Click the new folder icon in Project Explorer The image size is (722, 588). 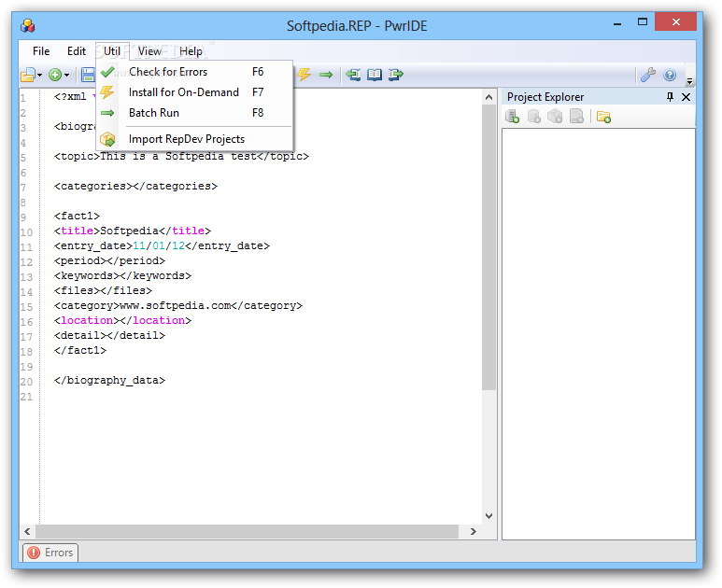pos(603,117)
